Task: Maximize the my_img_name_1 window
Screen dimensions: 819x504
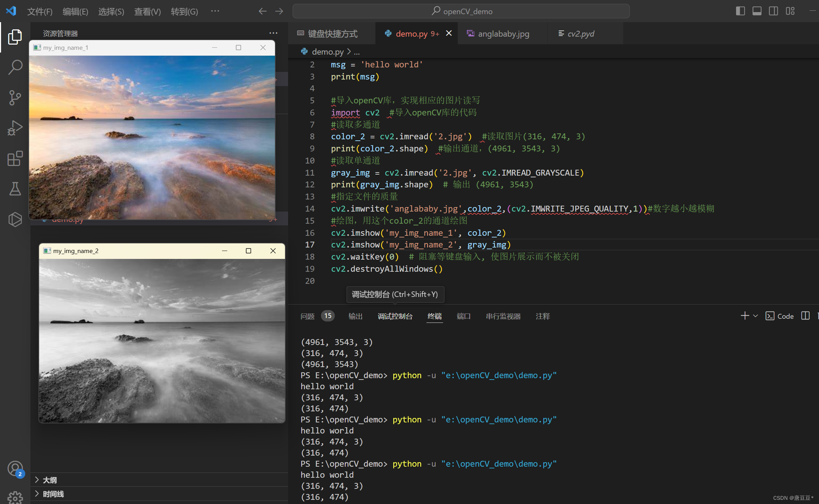Action: (238, 47)
